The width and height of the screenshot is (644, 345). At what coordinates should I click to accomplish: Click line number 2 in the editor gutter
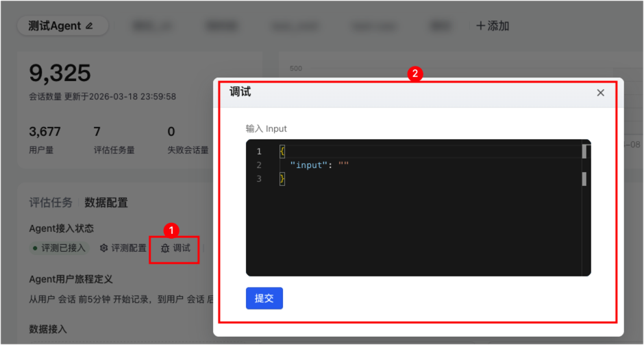tap(259, 165)
